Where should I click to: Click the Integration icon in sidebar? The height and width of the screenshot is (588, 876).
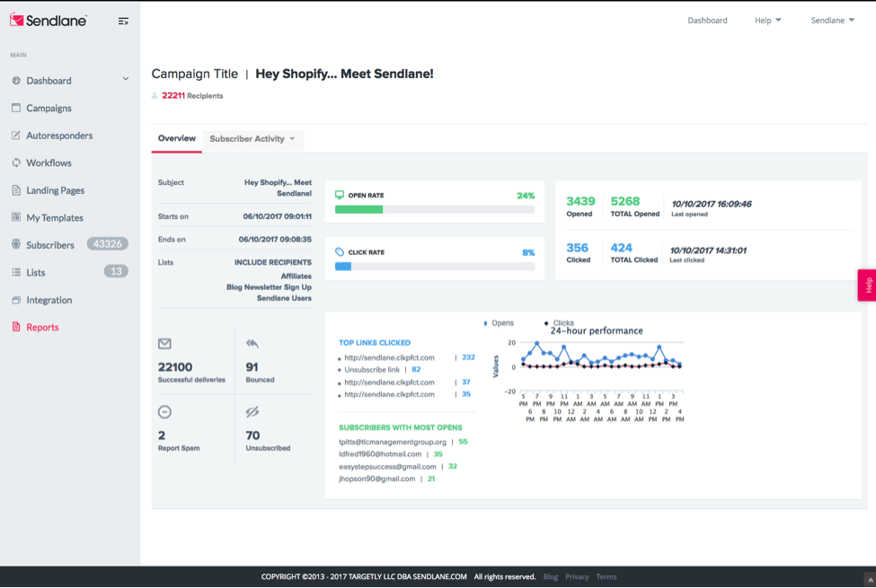(16, 300)
